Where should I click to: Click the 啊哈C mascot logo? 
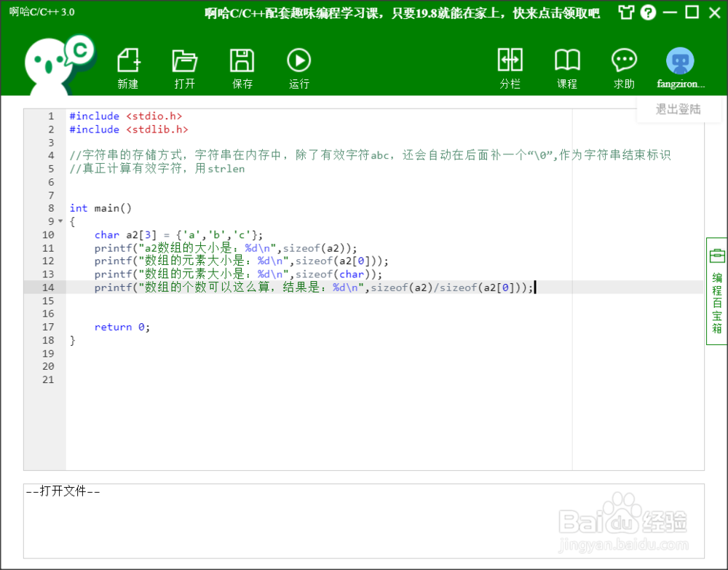[x=59, y=65]
